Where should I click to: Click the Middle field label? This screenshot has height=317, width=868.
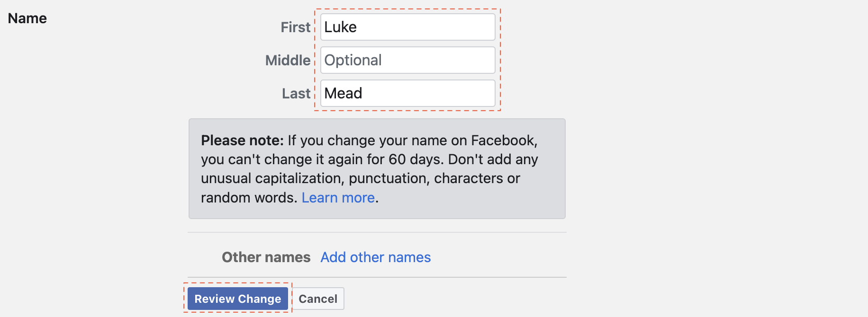click(288, 61)
